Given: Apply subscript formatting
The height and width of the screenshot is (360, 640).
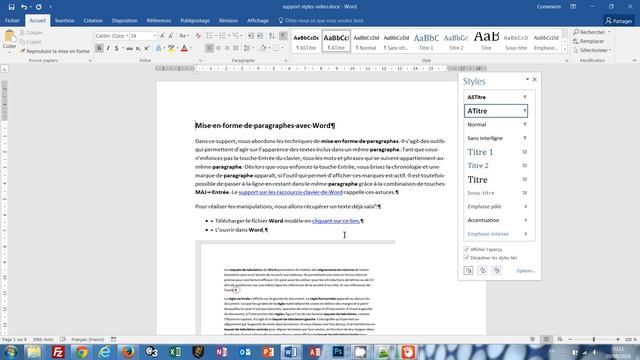Looking at the screenshot, I should tap(138, 49).
